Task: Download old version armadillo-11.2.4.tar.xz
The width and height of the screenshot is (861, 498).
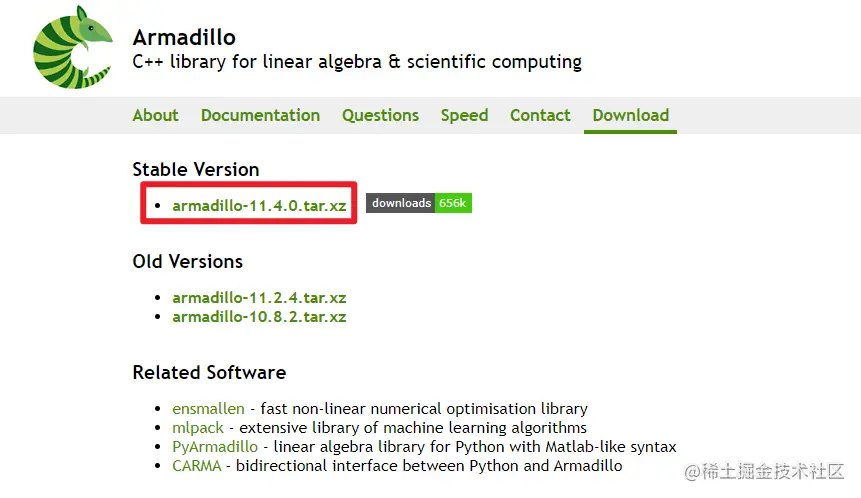Action: [x=259, y=298]
